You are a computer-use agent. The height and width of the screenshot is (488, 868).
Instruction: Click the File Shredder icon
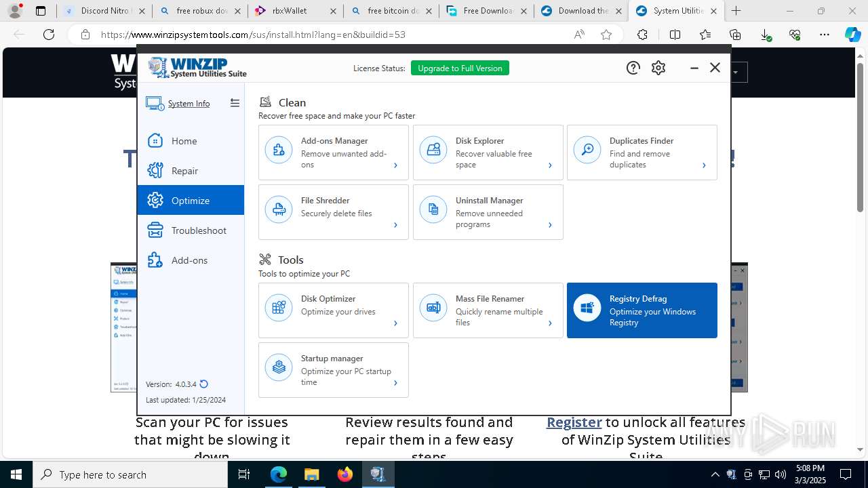[279, 210]
